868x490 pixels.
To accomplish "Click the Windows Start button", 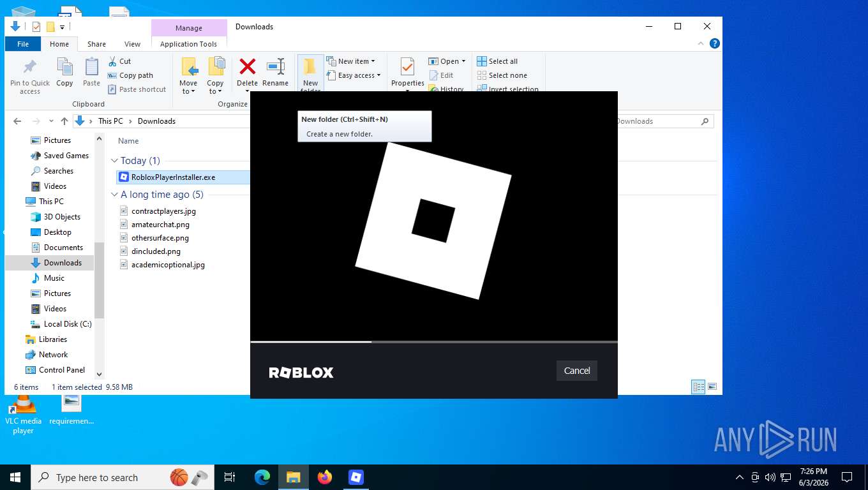I will pos(15,477).
